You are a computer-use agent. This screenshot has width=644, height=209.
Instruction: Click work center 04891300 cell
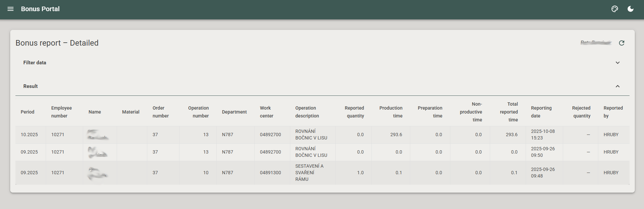tap(270, 173)
